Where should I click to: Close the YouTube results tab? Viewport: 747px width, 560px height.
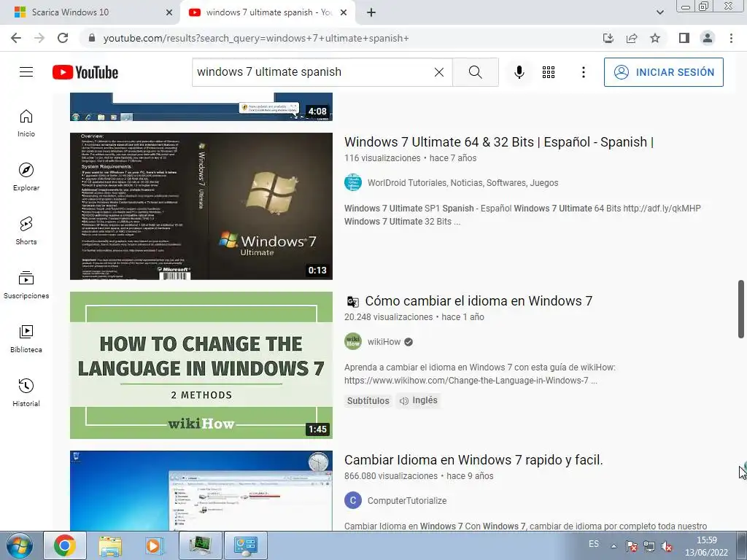click(343, 12)
